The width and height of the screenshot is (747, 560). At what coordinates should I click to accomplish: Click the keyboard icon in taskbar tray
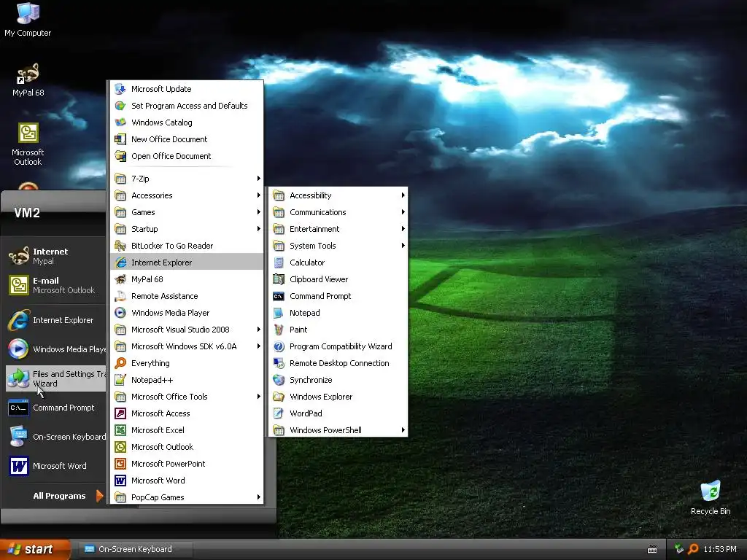pyautogui.click(x=652, y=550)
